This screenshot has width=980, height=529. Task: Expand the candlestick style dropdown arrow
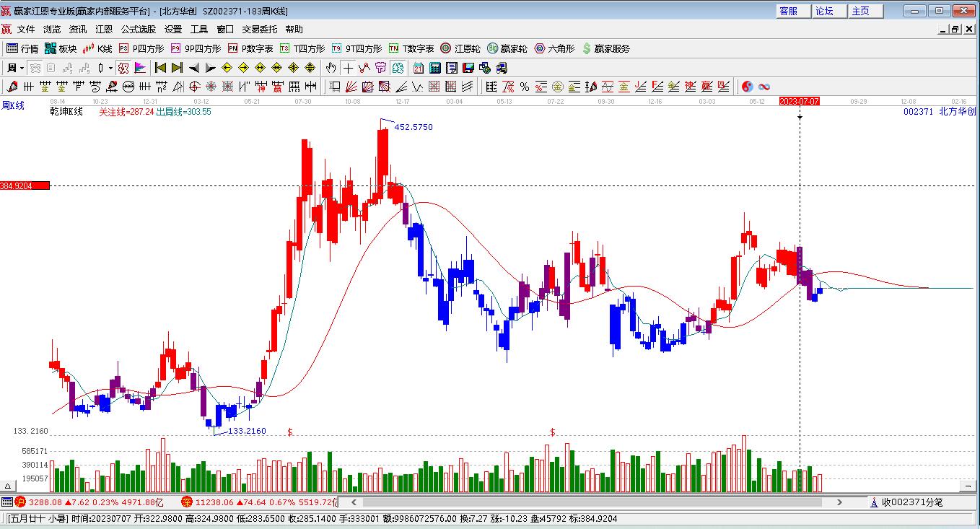point(110,68)
